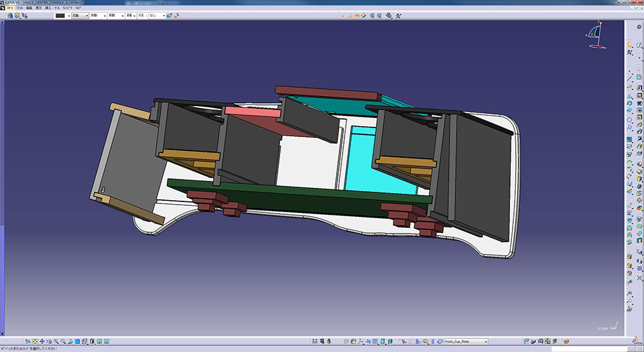
Task: Toggle Swap Visible Space icon
Action: pos(107,342)
